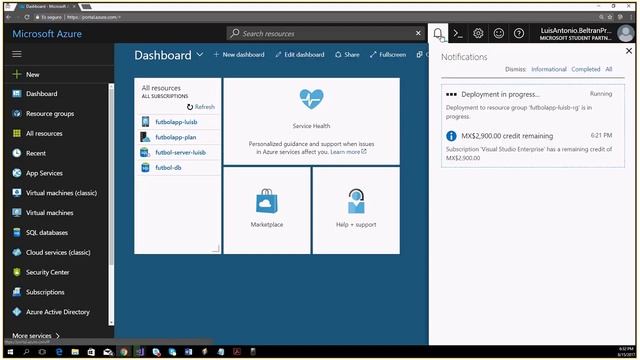Launch Cloud Shell from the top bar

458,33
